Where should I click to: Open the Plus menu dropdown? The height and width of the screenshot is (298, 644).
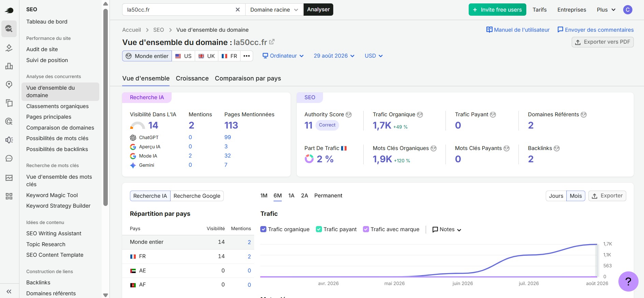click(x=606, y=10)
